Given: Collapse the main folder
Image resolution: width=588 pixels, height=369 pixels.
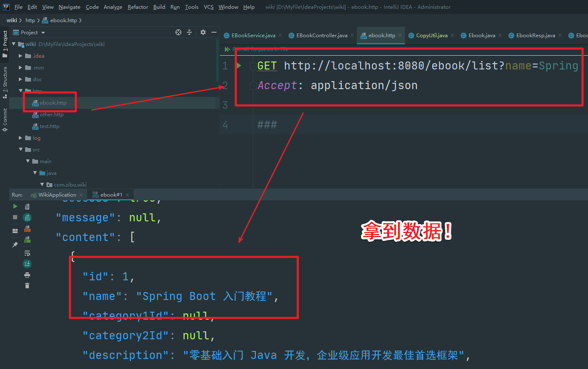Looking at the screenshot, I should 28,161.
